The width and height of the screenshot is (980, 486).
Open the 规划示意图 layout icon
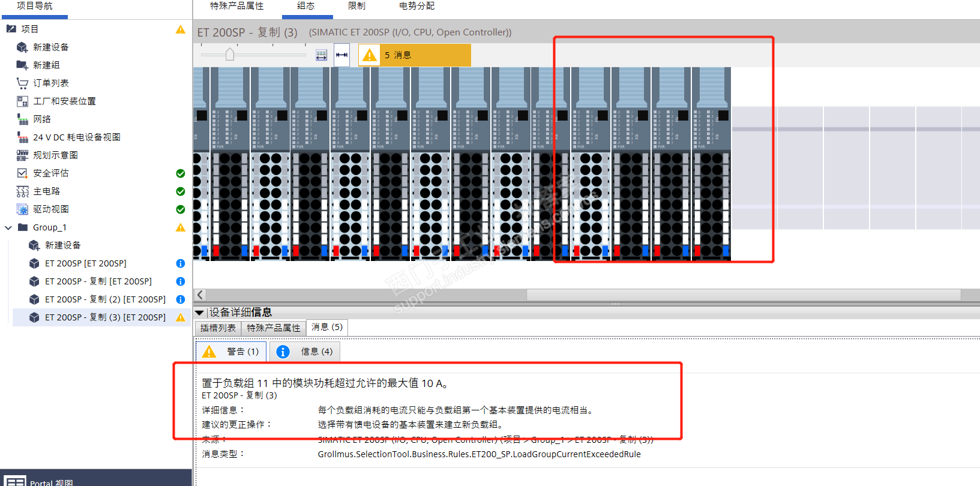point(22,155)
